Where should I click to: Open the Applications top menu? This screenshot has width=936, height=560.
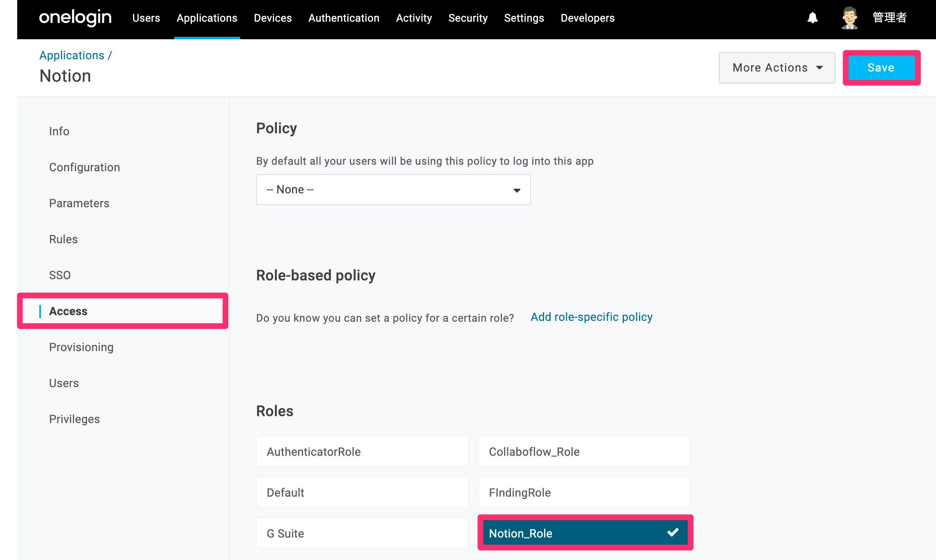(207, 18)
